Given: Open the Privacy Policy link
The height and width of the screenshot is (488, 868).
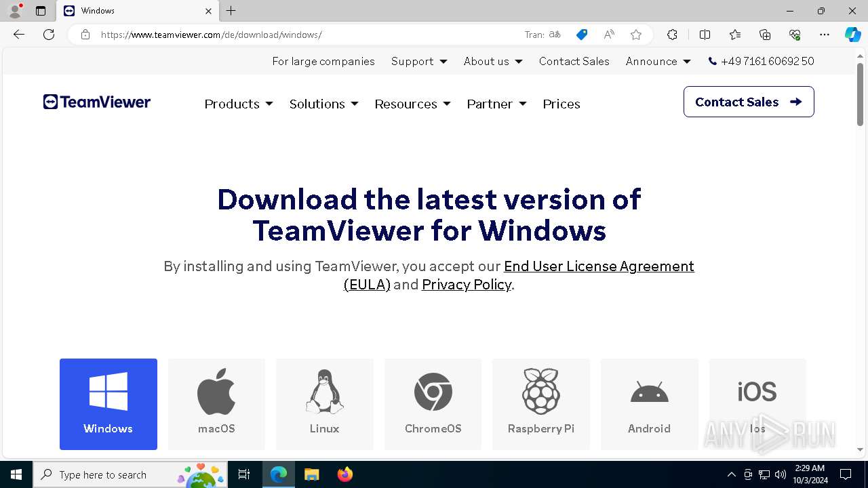Looking at the screenshot, I should coord(467,285).
